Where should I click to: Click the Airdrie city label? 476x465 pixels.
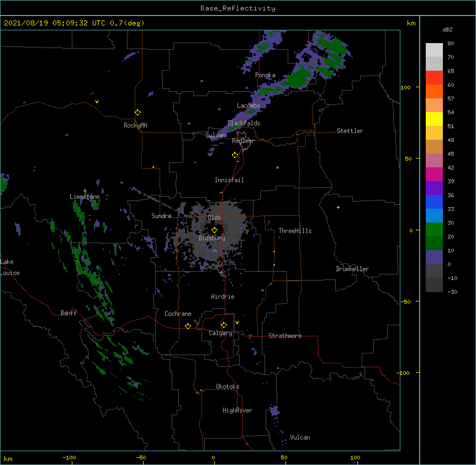click(x=223, y=297)
